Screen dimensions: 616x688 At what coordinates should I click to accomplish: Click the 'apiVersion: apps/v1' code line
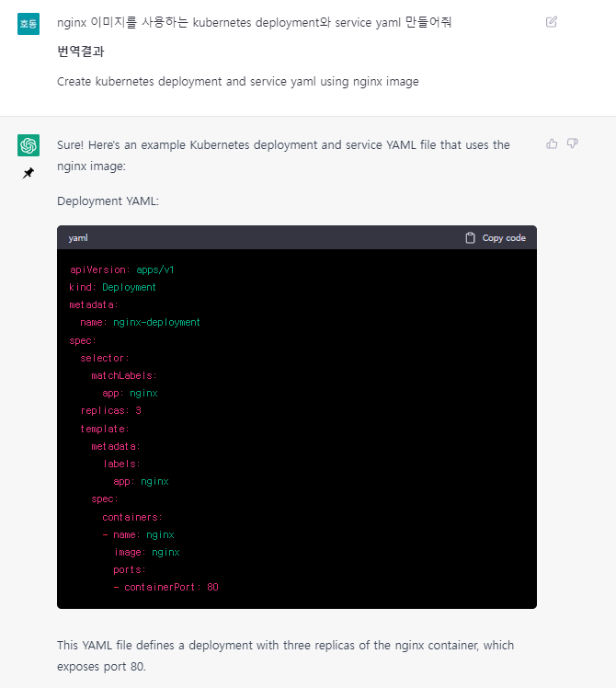click(122, 269)
